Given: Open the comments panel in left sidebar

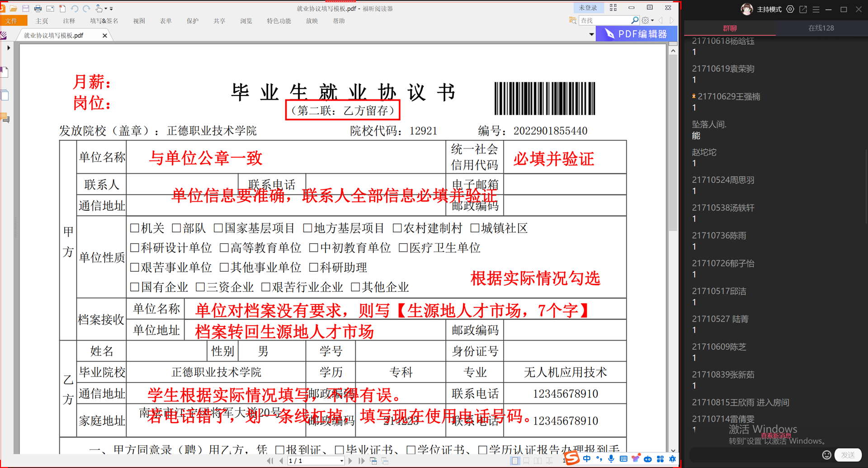Looking at the screenshot, I should tap(5, 118).
